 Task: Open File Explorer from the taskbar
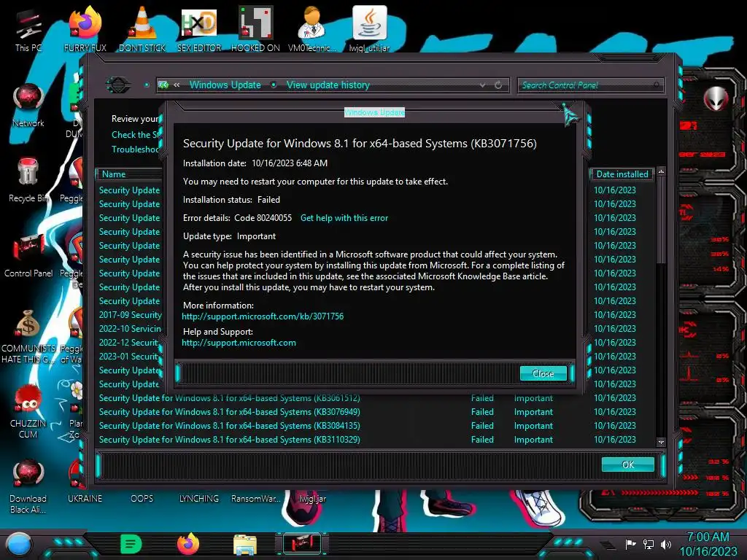click(245, 545)
